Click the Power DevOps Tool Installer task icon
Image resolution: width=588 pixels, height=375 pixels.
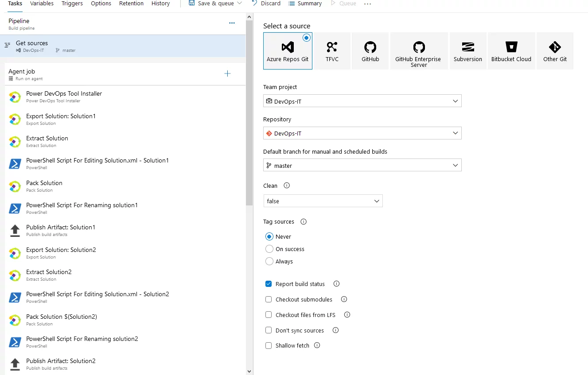click(x=15, y=97)
